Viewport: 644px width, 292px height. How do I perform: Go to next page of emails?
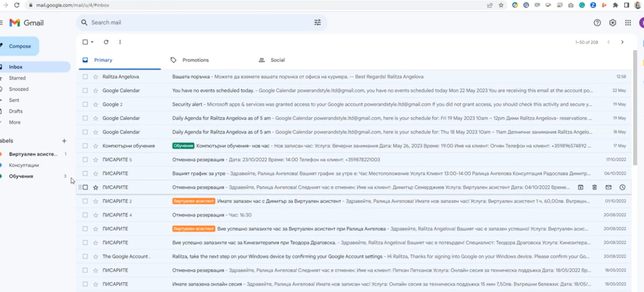click(622, 42)
